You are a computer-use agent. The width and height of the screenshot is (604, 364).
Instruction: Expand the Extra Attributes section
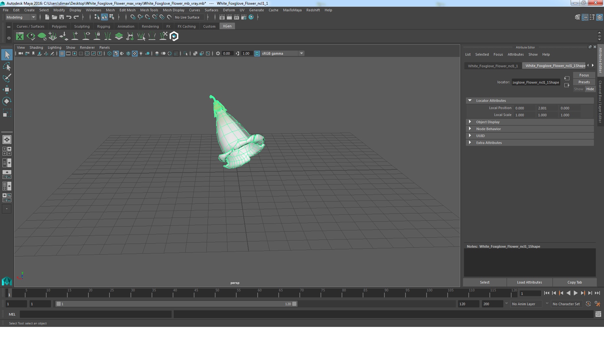530,143
